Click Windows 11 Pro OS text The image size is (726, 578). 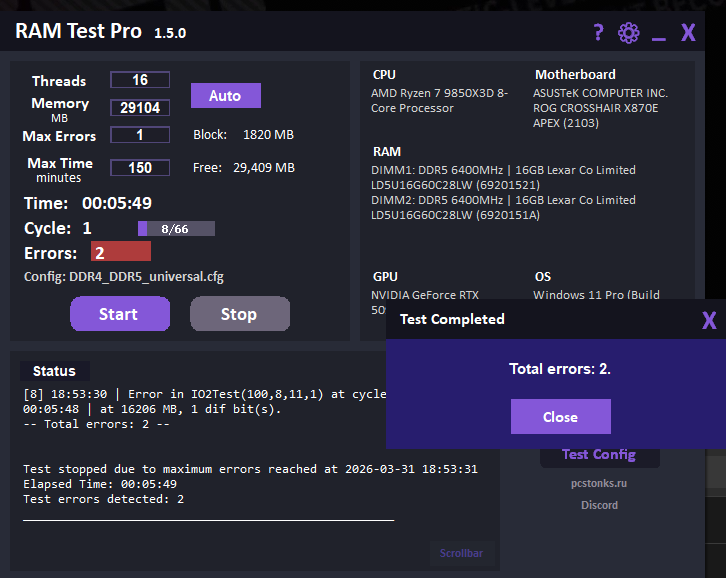point(596,295)
